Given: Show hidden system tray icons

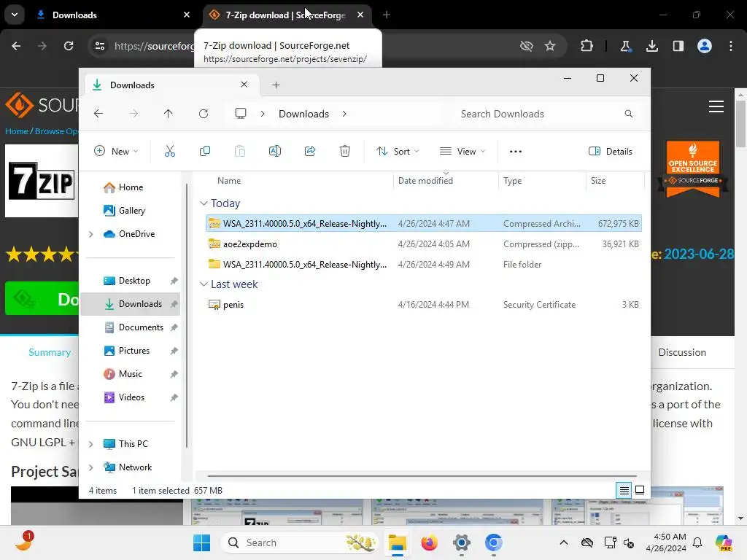Looking at the screenshot, I should coord(564,542).
